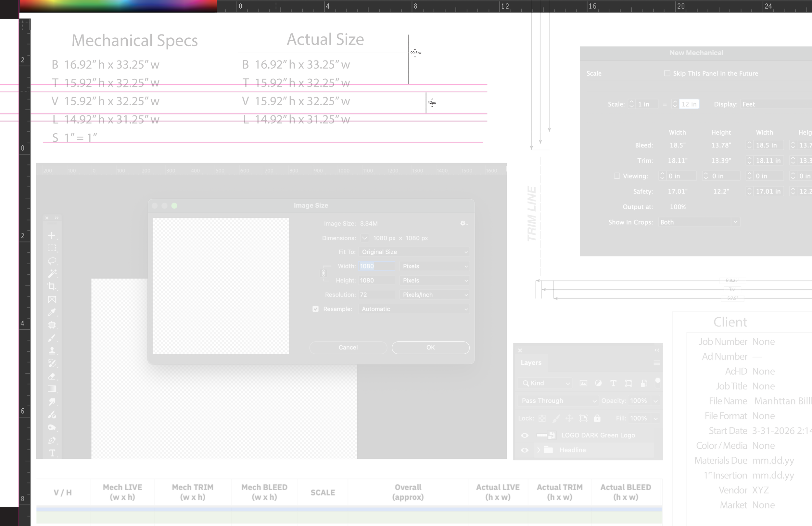This screenshot has height=526, width=812.
Task: Lock all with the padlock icon
Action: 597,418
